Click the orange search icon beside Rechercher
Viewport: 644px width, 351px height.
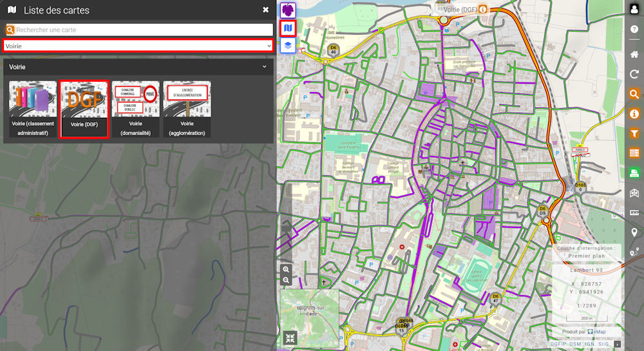(10, 30)
